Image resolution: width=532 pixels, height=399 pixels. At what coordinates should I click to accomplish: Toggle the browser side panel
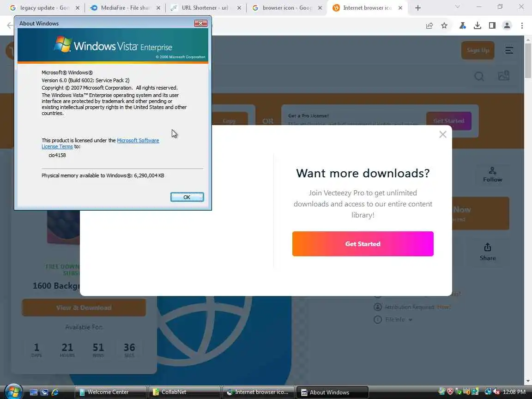click(x=492, y=25)
